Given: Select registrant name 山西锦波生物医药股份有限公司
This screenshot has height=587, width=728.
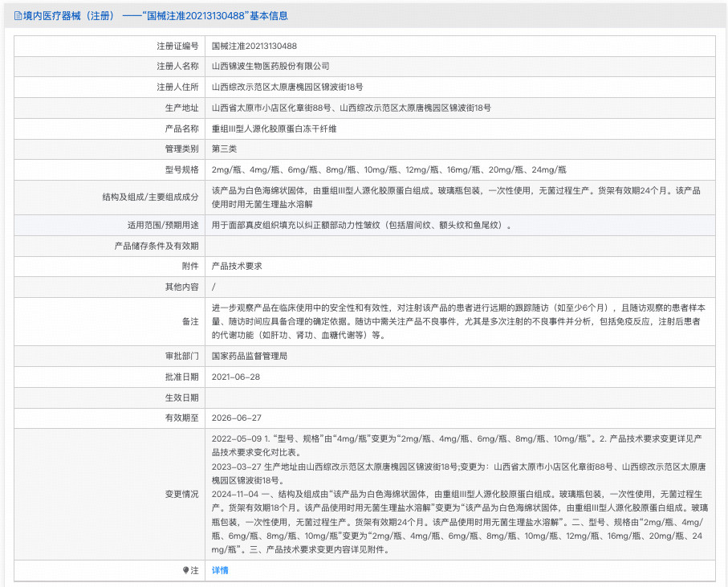Looking at the screenshot, I should pyautogui.click(x=270, y=66).
